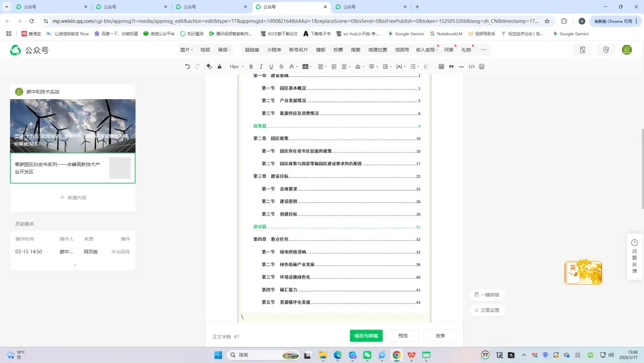Open the 问答 menu item
The height and width of the screenshot is (363, 644).
pyautogui.click(x=448, y=50)
